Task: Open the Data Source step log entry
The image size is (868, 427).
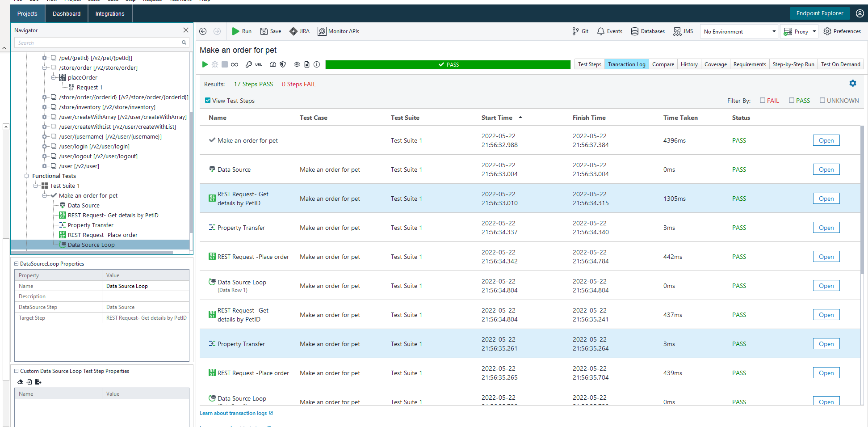Action: [826, 169]
